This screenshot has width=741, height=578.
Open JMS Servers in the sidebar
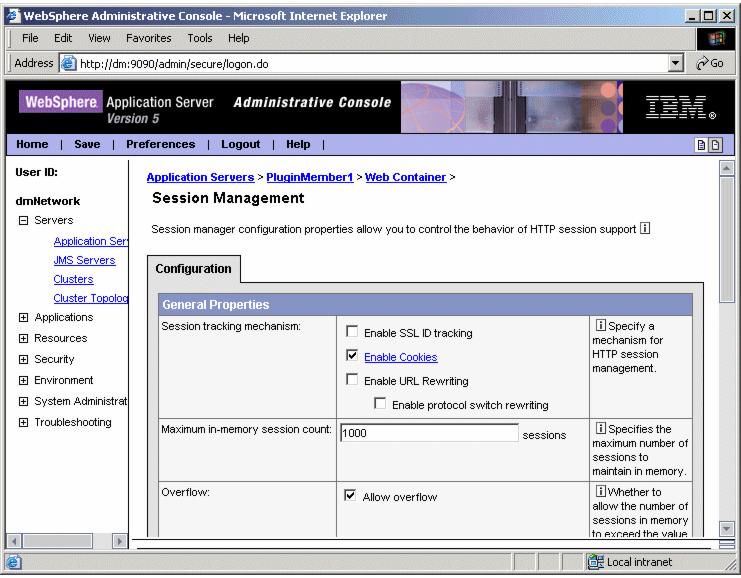[84, 260]
